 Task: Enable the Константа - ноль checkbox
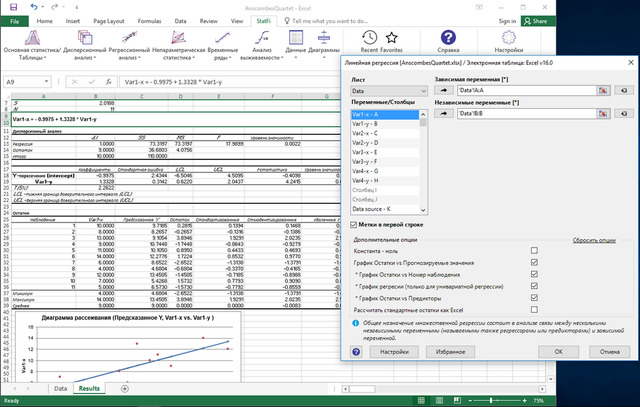point(534,250)
